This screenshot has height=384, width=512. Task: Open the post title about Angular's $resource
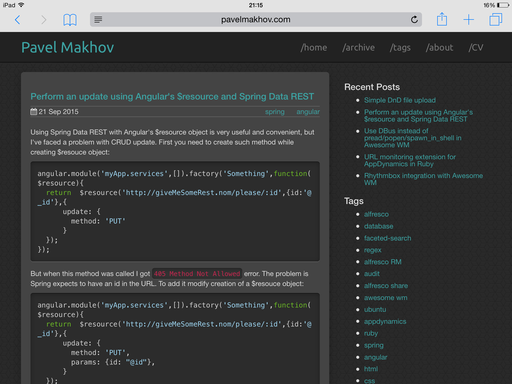coord(172,97)
